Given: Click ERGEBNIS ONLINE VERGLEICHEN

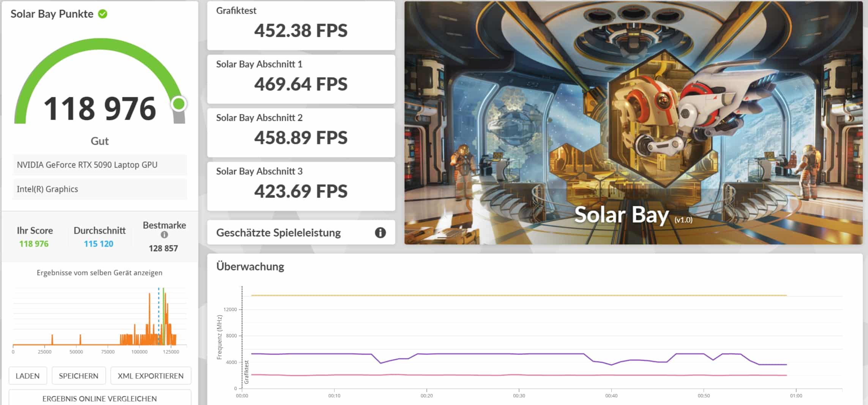Looking at the screenshot, I should pos(99,398).
